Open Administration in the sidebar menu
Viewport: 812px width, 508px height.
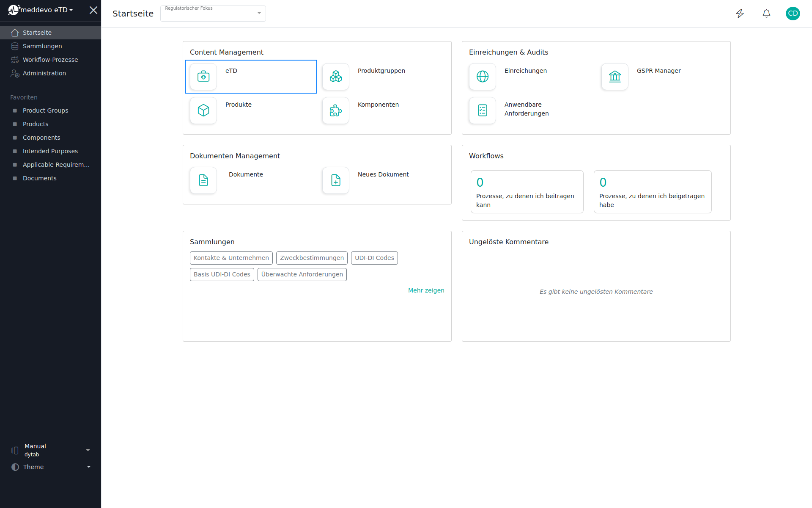pos(44,73)
